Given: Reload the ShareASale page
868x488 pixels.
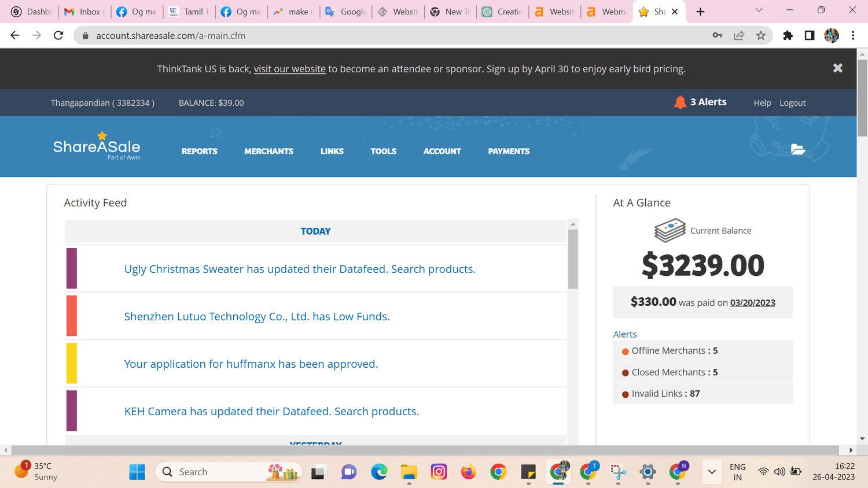Looking at the screenshot, I should (58, 35).
